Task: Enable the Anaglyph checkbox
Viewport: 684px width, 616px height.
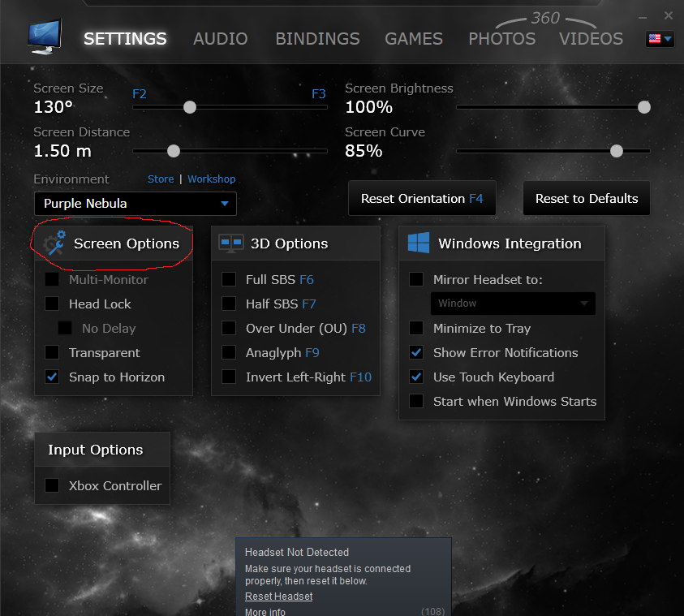Action: click(229, 352)
